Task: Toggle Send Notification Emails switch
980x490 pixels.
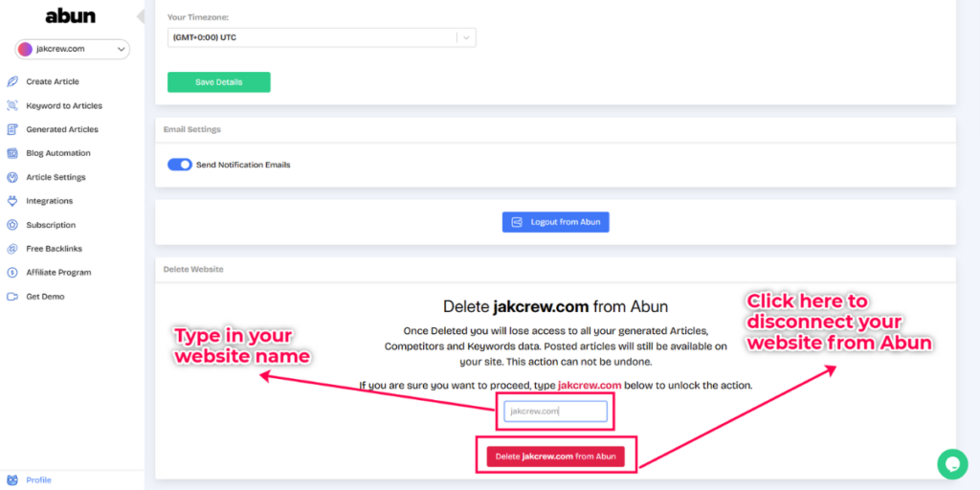Action: point(179,165)
